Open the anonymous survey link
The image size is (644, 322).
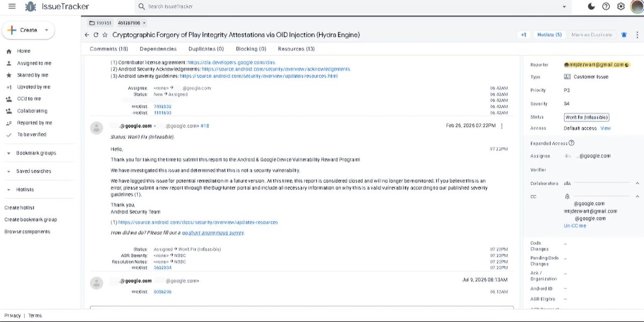click(213, 233)
